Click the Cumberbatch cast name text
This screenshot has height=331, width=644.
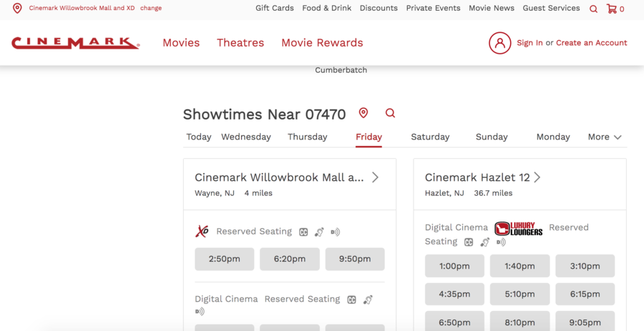point(341,70)
